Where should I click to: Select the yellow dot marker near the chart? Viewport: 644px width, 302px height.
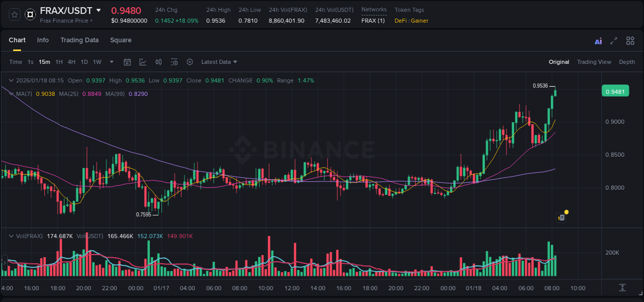(566, 211)
